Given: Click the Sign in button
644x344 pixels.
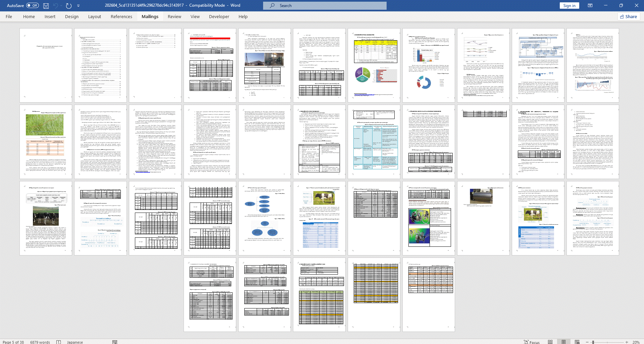Looking at the screenshot, I should (x=569, y=6).
